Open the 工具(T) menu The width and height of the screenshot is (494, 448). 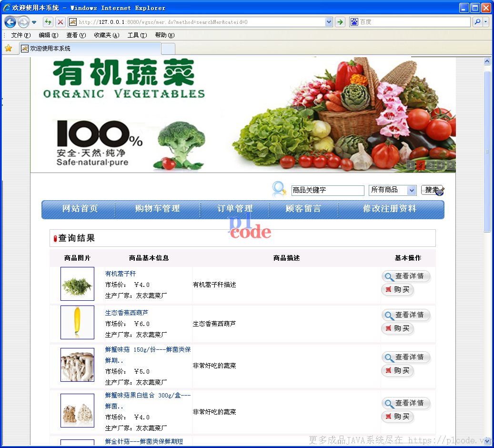tap(137, 35)
